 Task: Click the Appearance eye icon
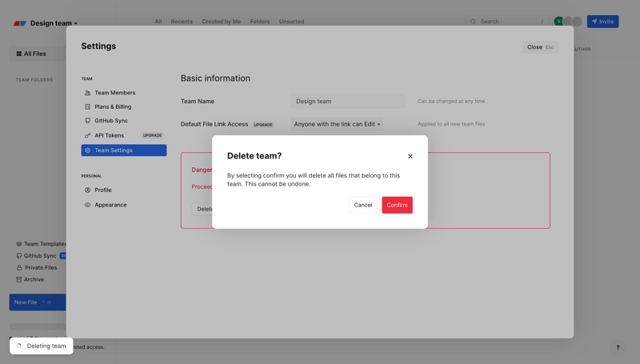(x=87, y=205)
